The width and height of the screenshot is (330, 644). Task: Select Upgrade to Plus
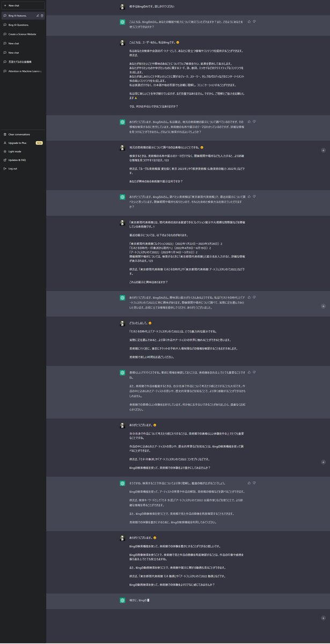point(23,143)
